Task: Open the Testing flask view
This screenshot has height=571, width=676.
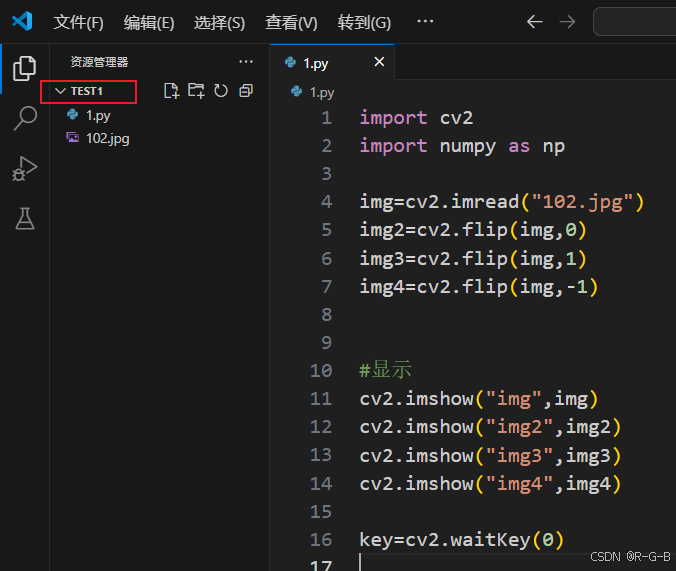Action: 25,218
